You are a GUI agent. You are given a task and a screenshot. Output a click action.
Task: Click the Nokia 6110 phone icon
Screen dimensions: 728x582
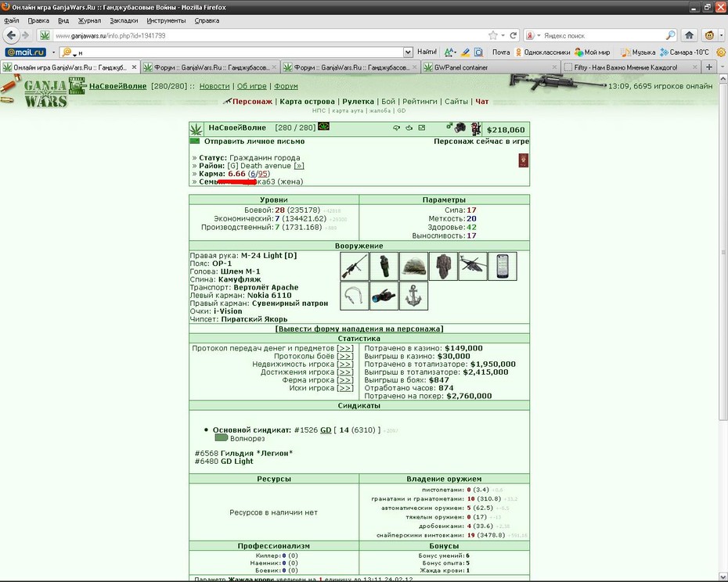(503, 266)
